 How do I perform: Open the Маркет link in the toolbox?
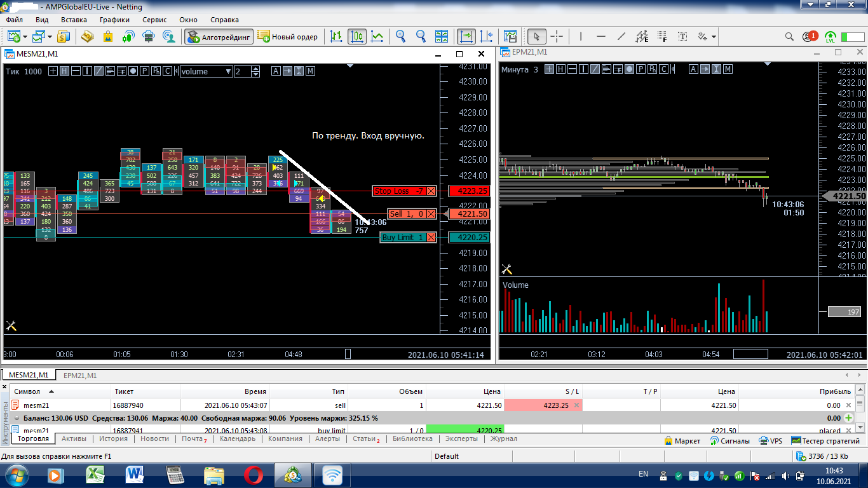click(x=682, y=440)
